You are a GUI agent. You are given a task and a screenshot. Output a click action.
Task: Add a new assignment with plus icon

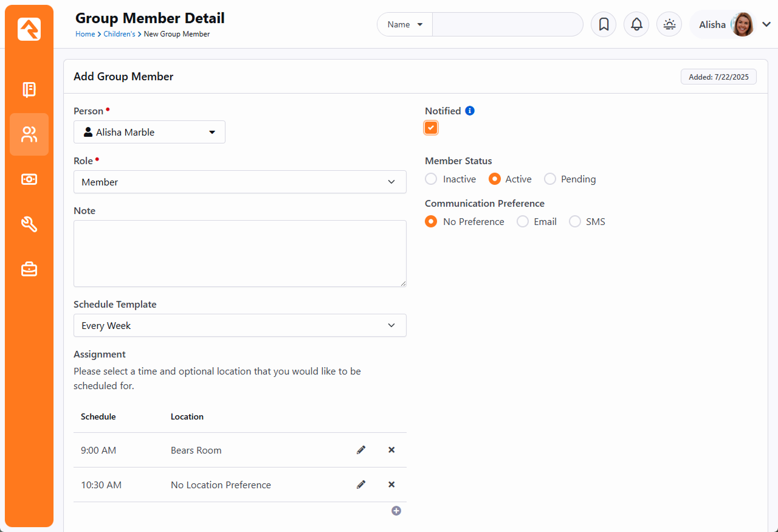click(x=396, y=511)
